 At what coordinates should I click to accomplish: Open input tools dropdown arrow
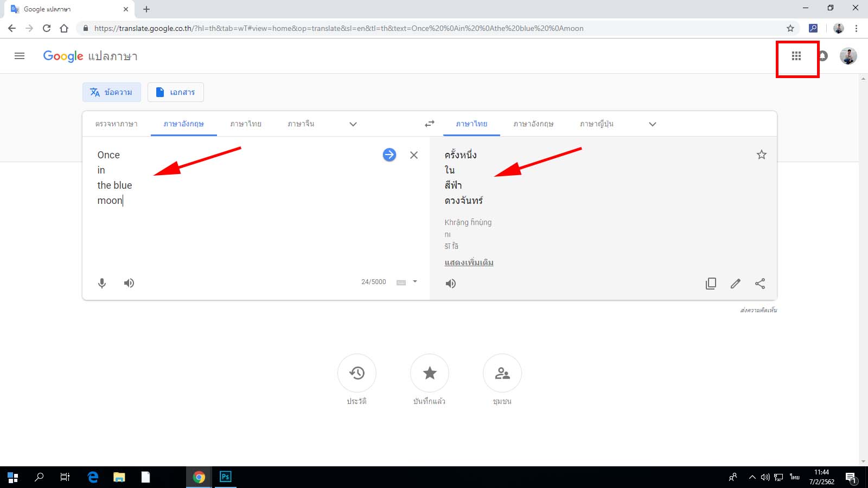point(415,281)
